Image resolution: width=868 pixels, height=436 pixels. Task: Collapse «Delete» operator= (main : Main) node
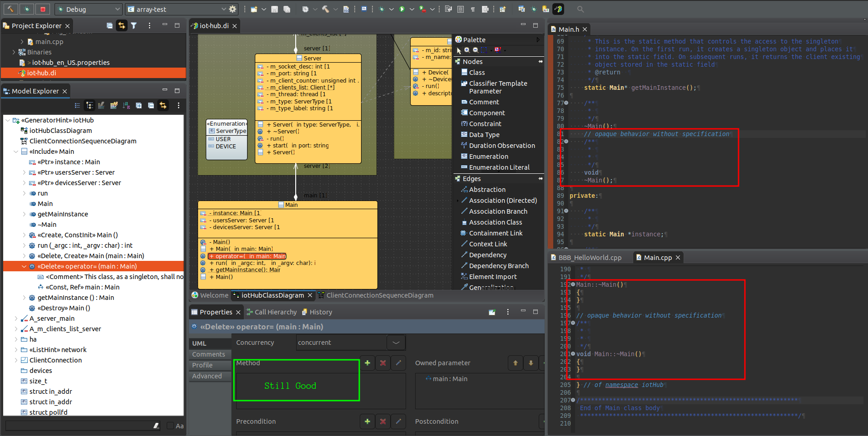[24, 266]
